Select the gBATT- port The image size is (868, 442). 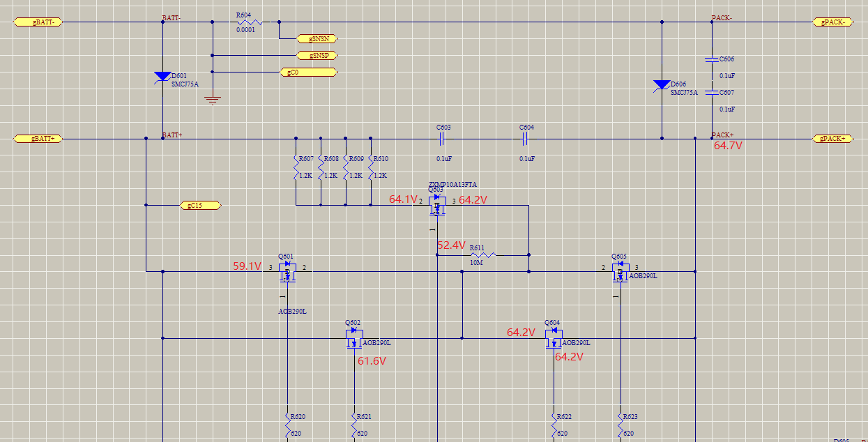point(38,22)
